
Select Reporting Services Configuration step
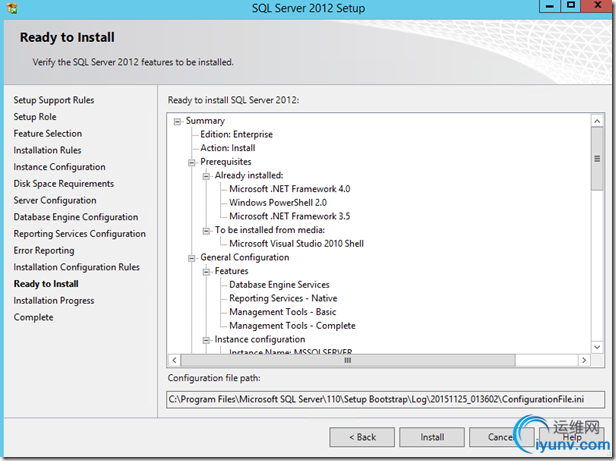79,234
